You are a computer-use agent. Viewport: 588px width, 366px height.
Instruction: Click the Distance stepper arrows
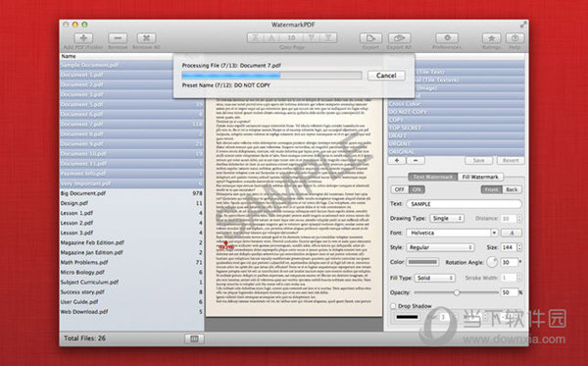click(x=519, y=218)
